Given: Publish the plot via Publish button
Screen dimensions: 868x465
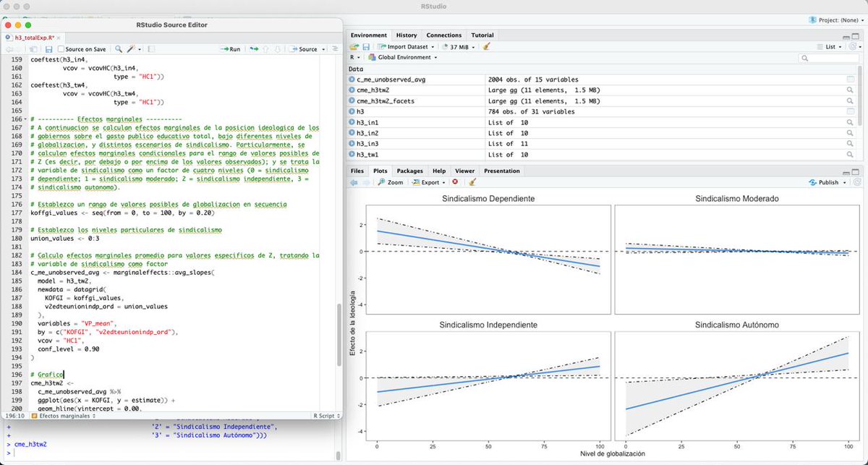Looking at the screenshot, I should 823,182.
